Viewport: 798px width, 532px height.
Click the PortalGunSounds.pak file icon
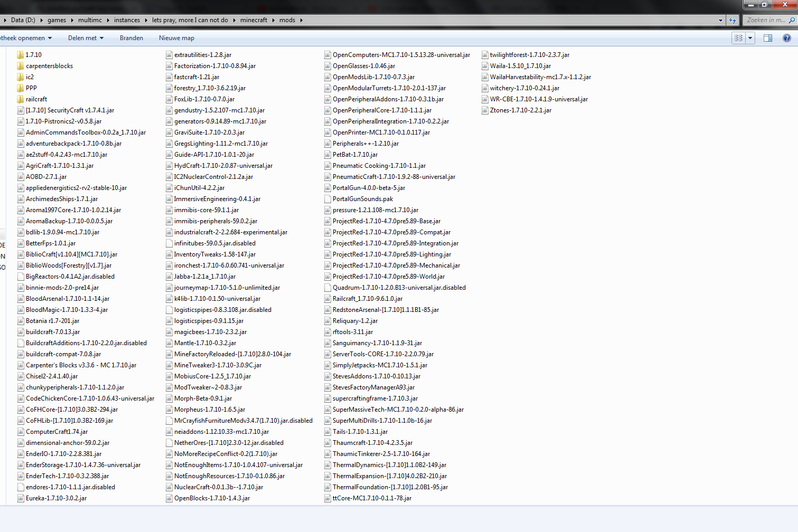point(327,199)
